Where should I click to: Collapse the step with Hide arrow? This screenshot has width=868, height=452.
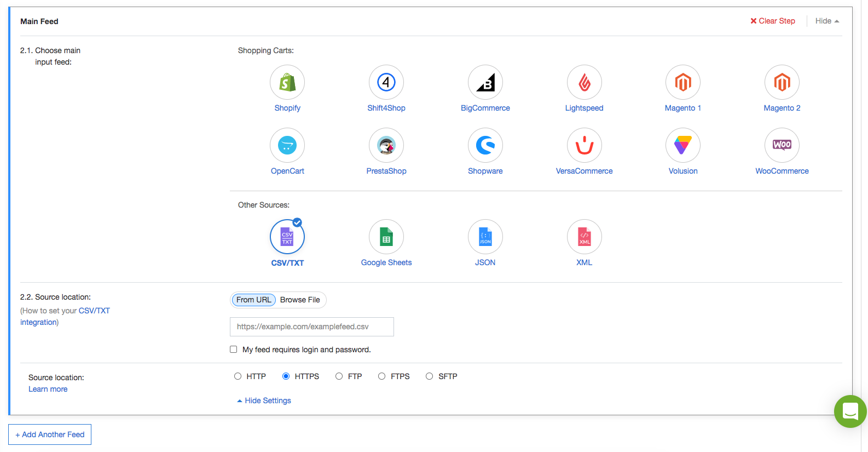827,21
